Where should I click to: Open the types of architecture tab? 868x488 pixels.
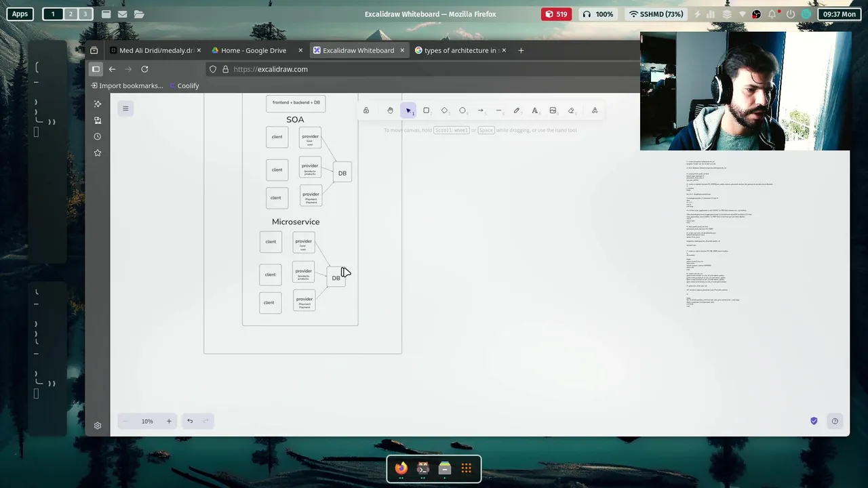click(459, 50)
